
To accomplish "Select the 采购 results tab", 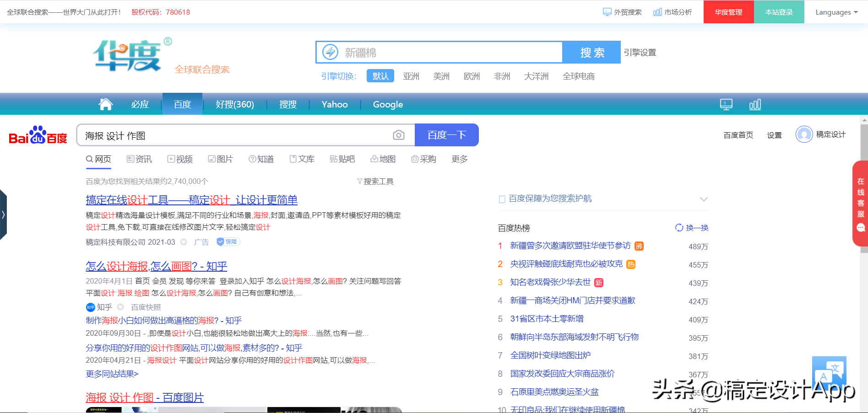I will [423, 159].
